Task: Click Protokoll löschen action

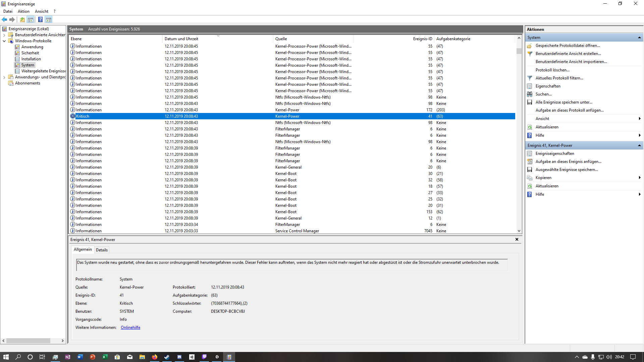Action: (x=552, y=70)
